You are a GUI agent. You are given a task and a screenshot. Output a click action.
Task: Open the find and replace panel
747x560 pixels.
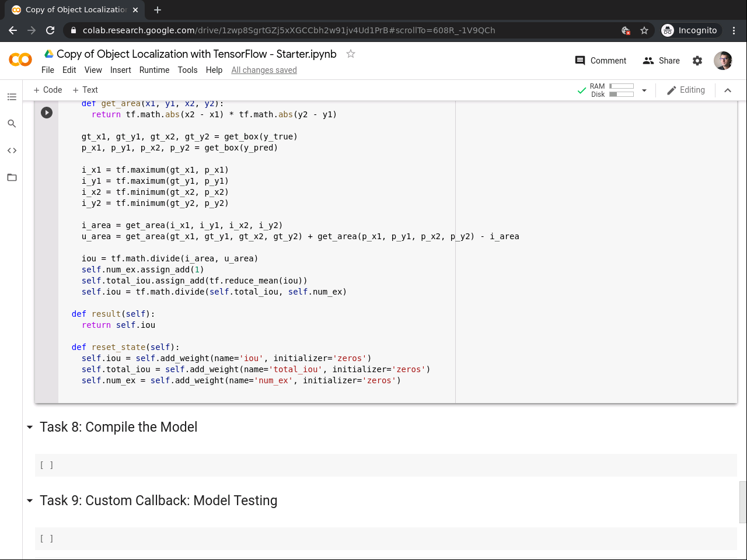pos(12,124)
